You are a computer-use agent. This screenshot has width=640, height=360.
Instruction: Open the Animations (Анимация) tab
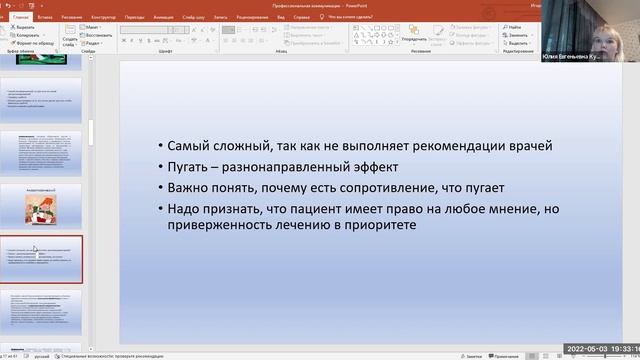pos(163,17)
